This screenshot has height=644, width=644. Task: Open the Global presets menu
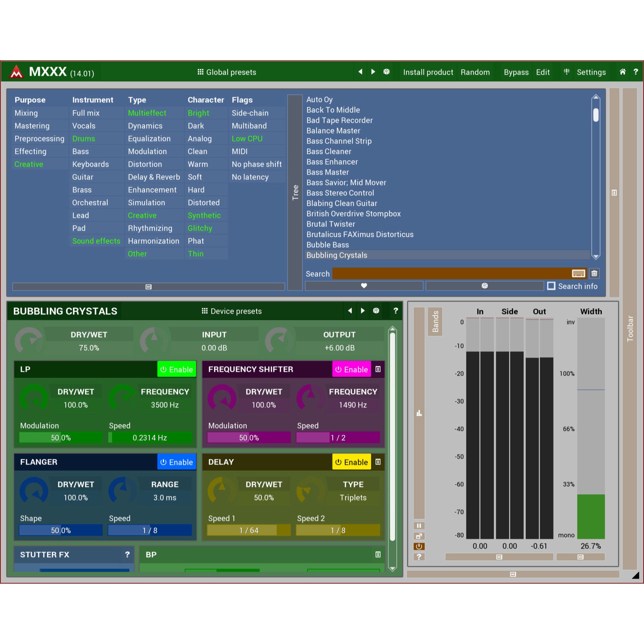pyautogui.click(x=227, y=72)
